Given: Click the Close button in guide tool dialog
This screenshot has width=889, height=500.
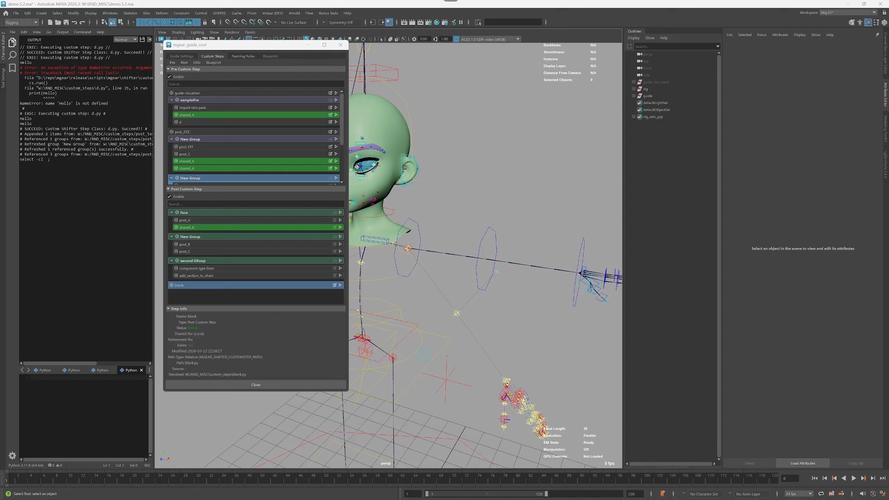Looking at the screenshot, I should click(x=256, y=384).
